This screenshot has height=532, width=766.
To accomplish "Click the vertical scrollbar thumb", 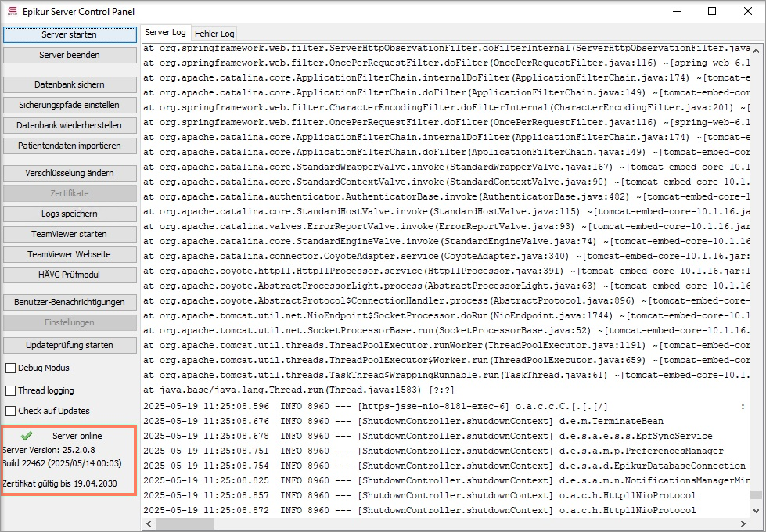I will (757, 495).
